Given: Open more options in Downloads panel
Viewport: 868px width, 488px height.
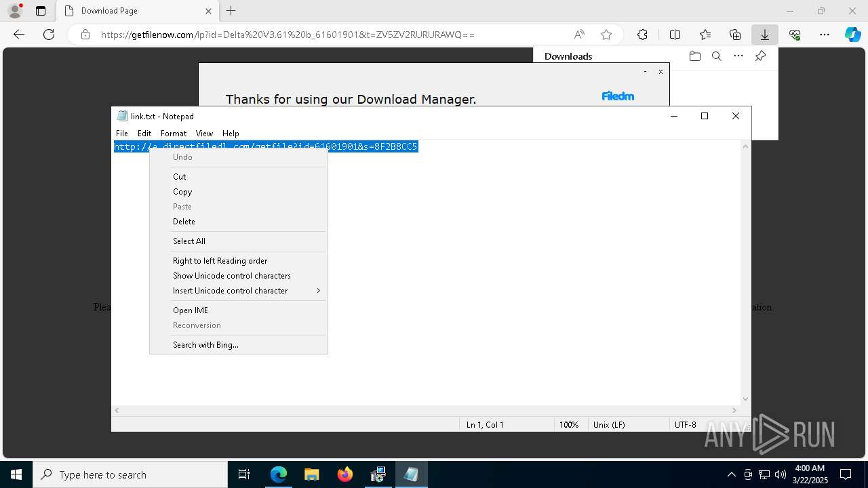Looking at the screenshot, I should 738,56.
